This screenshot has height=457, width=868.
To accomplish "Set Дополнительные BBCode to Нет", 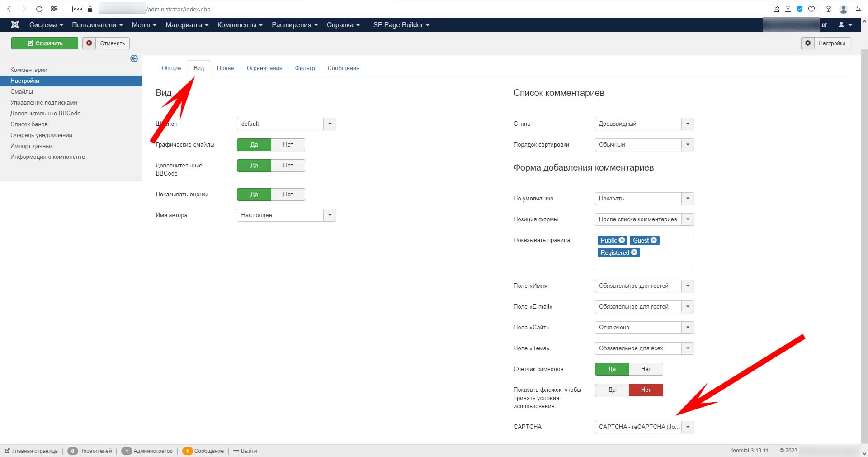I will (x=288, y=166).
